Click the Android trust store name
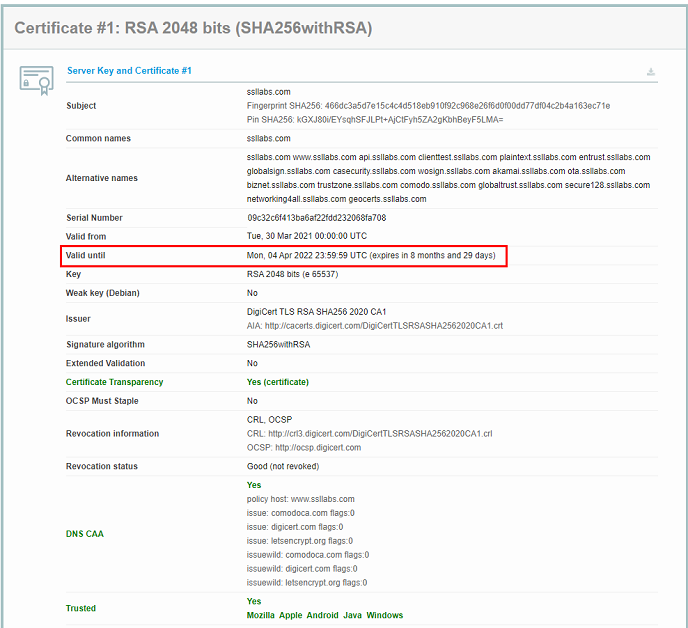This screenshot has width=688, height=628. pyautogui.click(x=322, y=615)
